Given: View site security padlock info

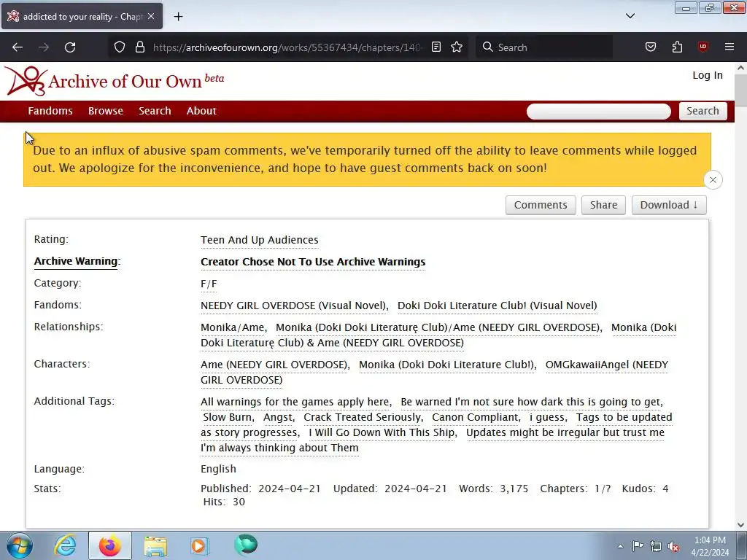Looking at the screenshot, I should [x=139, y=47].
